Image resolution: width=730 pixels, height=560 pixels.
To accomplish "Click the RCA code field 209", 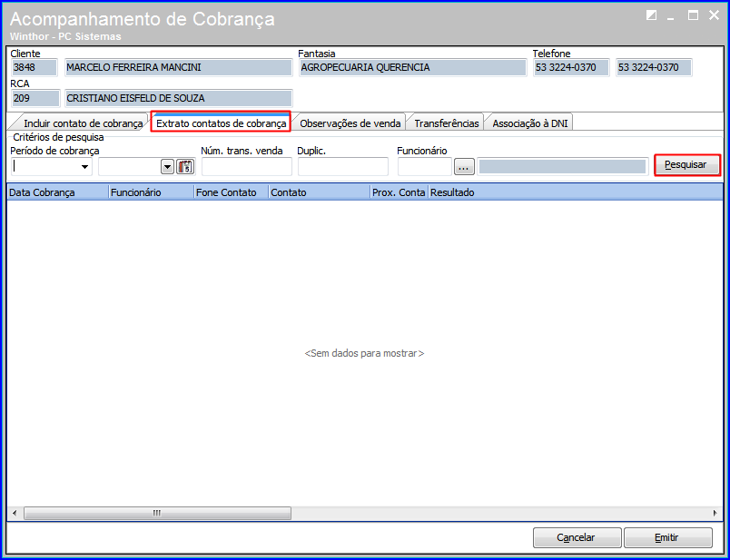I will [x=35, y=98].
